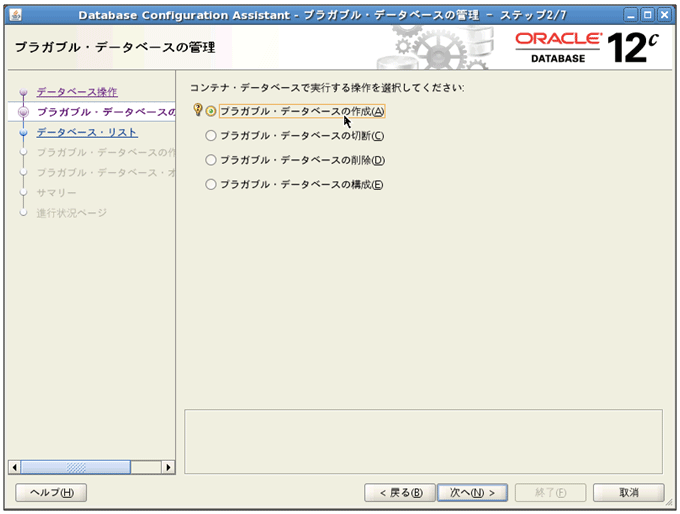Viewport: 680px width, 514px height.
Task: Maximize the Database Configuration Assistant window
Action: [647, 15]
